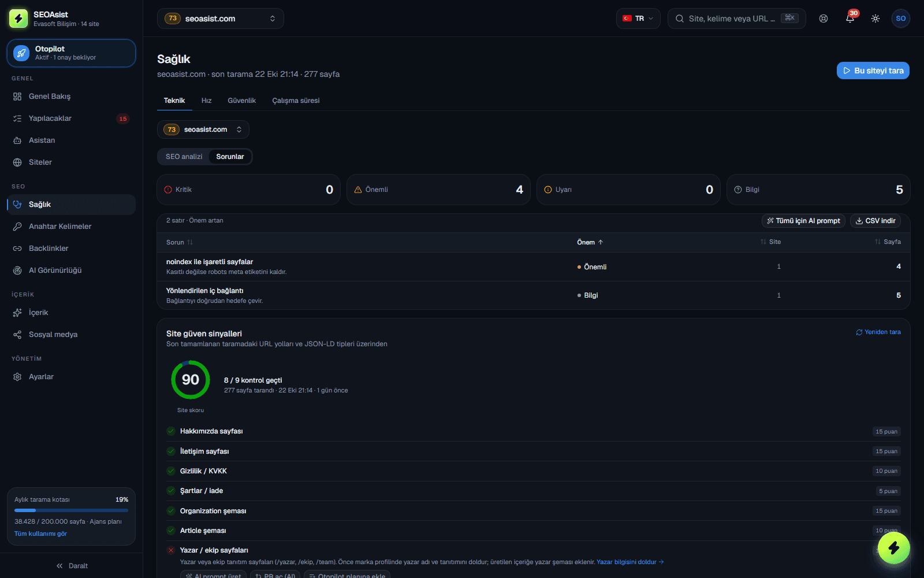Switch view to SEO analizi

pos(184,157)
